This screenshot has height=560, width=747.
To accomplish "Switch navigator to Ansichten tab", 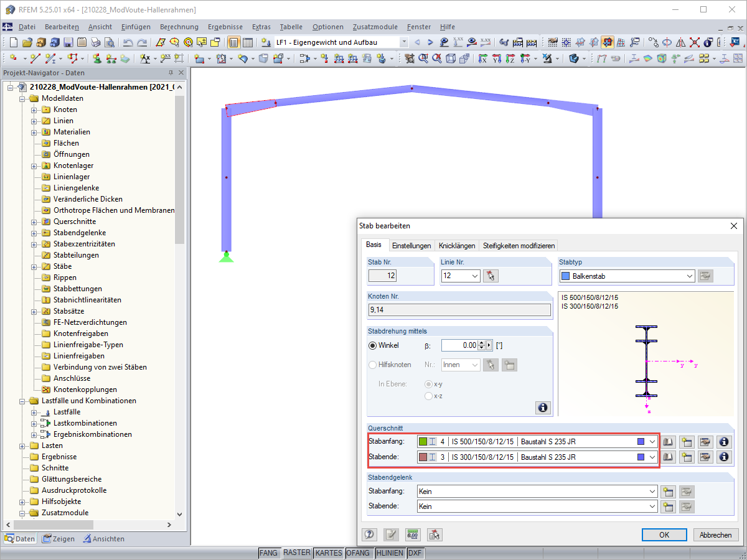I will 104,539.
